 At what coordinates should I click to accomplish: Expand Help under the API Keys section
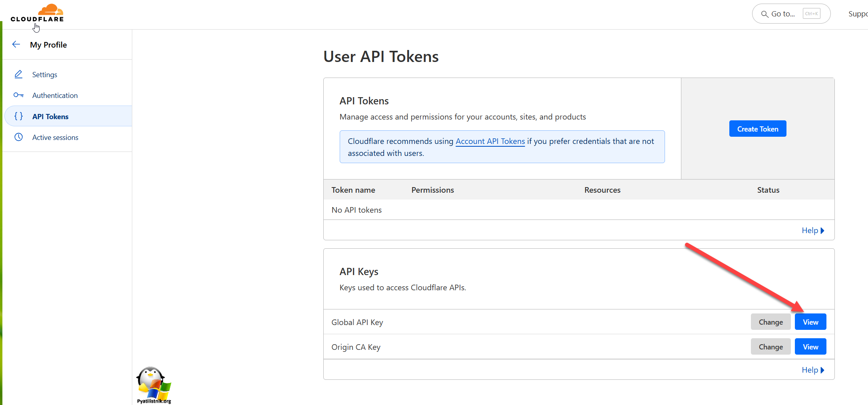[813, 370]
